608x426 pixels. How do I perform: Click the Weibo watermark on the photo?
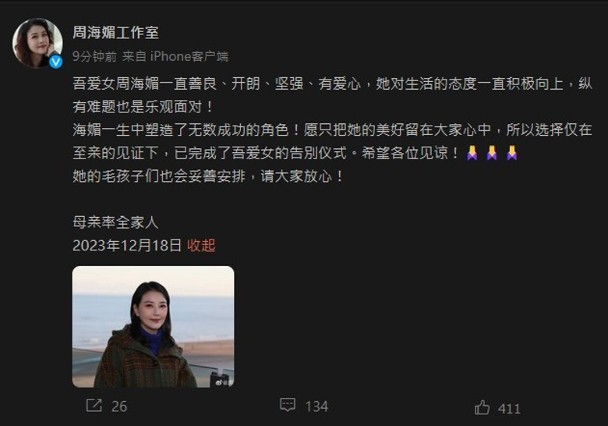[x=225, y=382]
